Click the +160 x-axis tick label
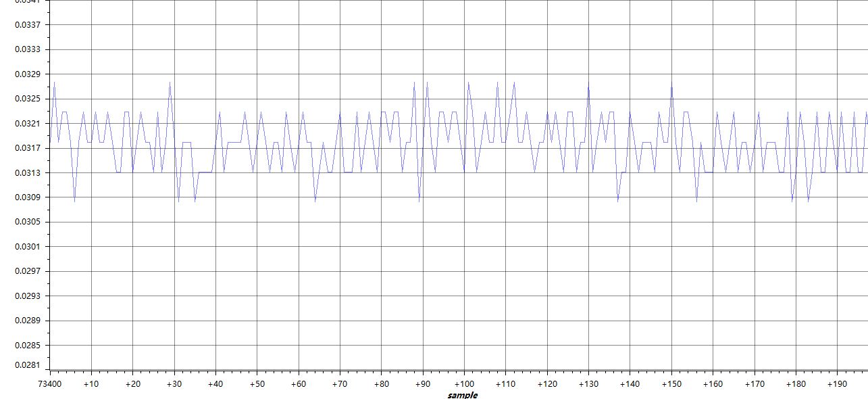868x399 pixels. pos(713,383)
